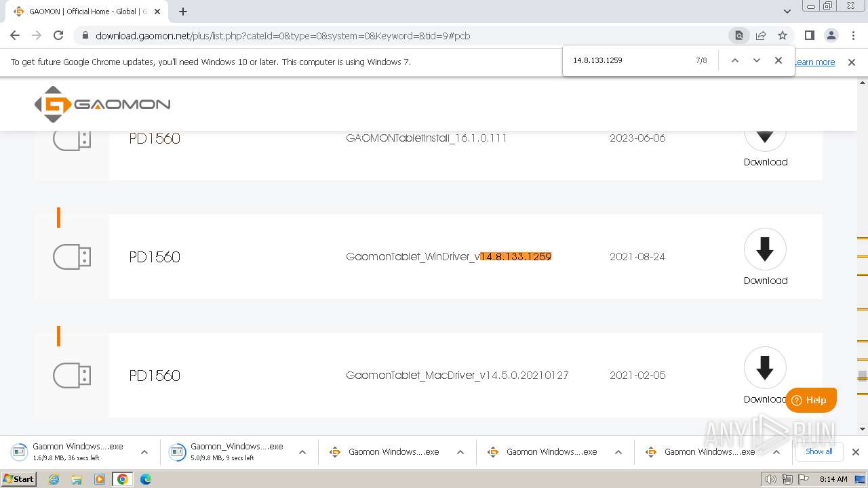Click the PD1560 label of WinDriver row

click(155, 257)
